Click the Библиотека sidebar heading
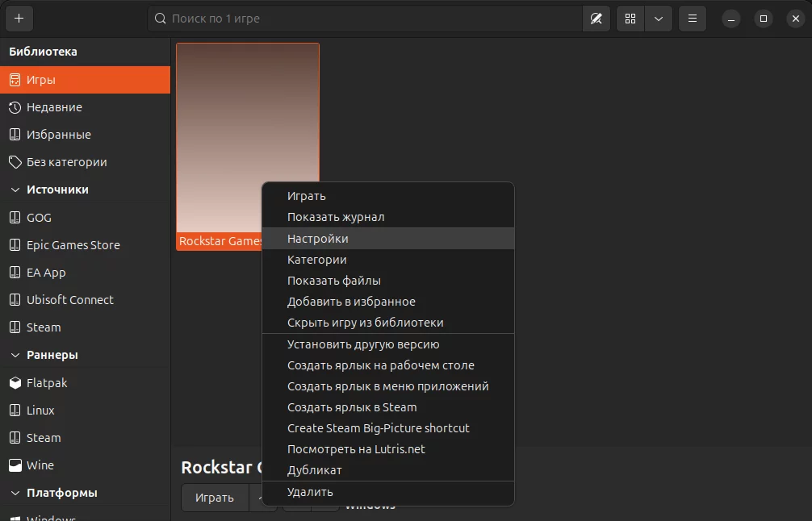812x521 pixels. pyautogui.click(x=43, y=52)
